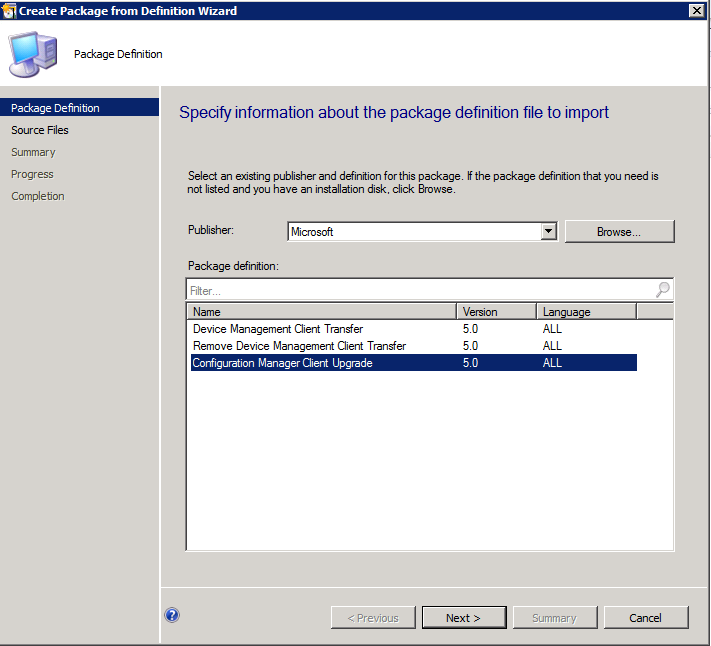The width and height of the screenshot is (711, 646).
Task: Click the computer icon beside Package Definition header
Action: 33,54
